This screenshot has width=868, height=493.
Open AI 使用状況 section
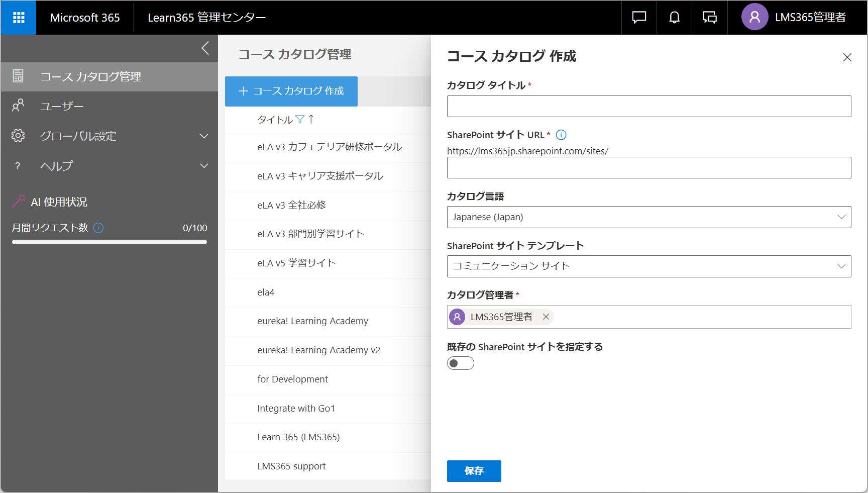(x=59, y=202)
